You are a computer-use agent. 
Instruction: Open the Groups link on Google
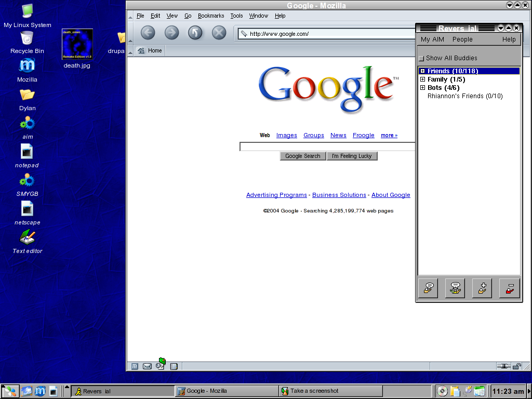click(x=313, y=135)
